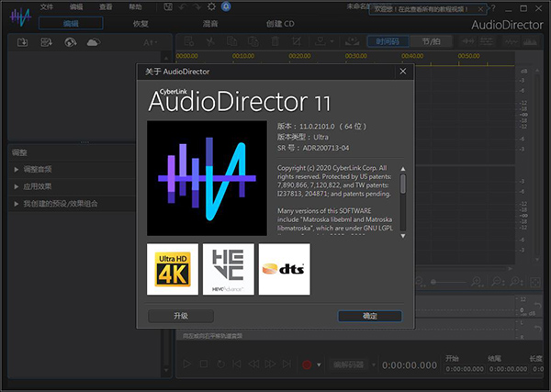Click the fast forward transport button
Screen dimensions: 551x392
click(270, 364)
